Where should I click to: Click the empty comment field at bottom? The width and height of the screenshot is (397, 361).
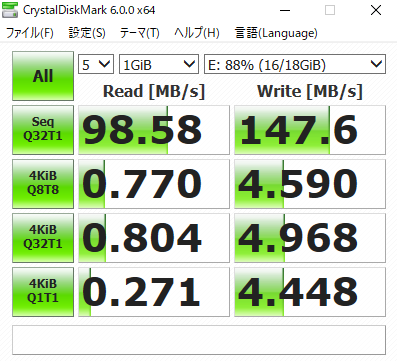(199, 340)
